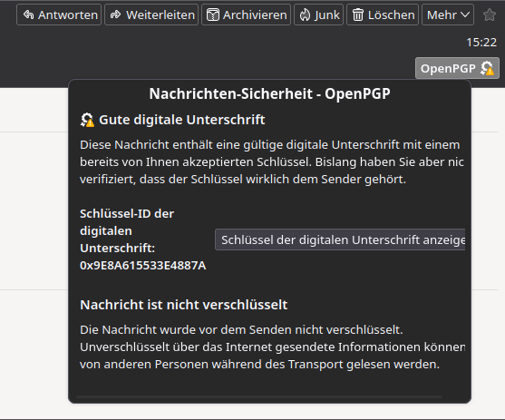Viewport: 505px width, 420px height.
Task: Click the reply arrow icon in Antworten
Action: [29, 15]
